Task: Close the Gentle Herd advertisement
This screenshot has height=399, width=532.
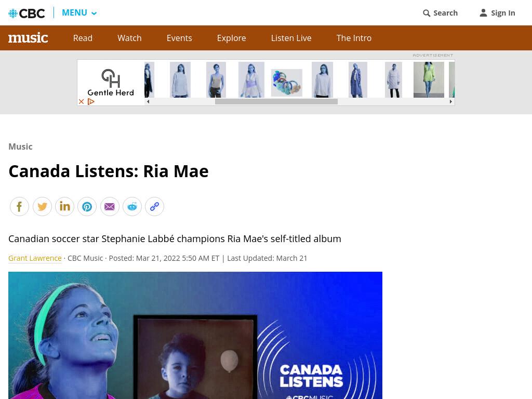Action: 81,101
